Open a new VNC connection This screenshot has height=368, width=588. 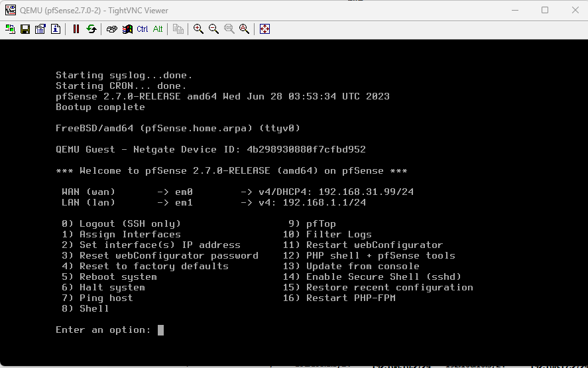[x=10, y=29]
